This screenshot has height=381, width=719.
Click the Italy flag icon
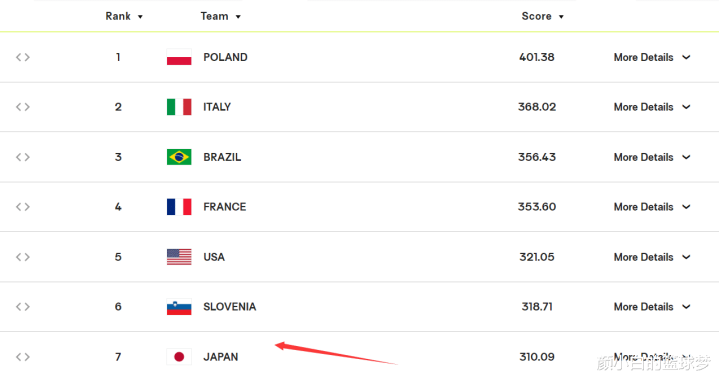point(179,107)
